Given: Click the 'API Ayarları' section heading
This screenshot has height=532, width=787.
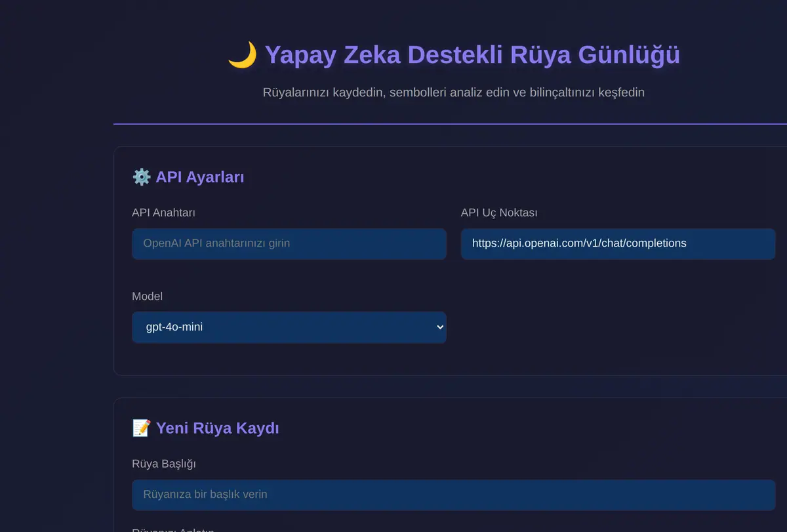Looking at the screenshot, I should pos(199,176).
